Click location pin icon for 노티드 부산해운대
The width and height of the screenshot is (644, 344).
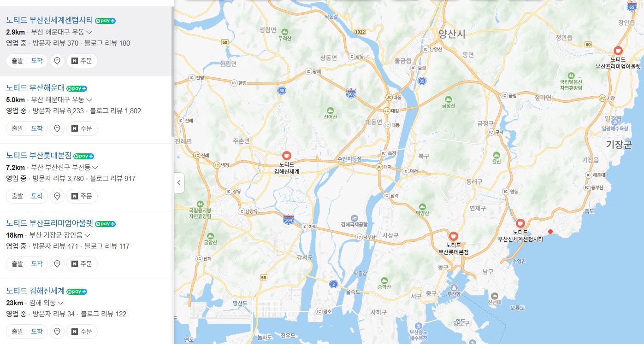[x=57, y=128]
